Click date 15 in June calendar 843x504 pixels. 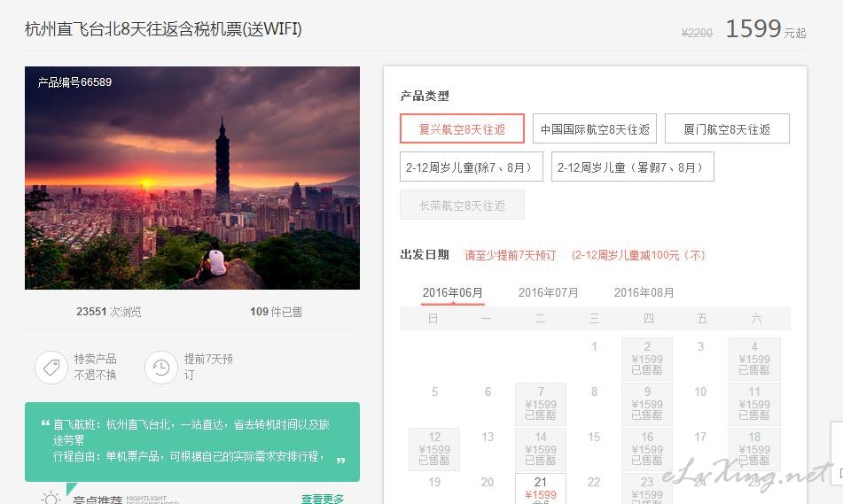[x=594, y=437]
